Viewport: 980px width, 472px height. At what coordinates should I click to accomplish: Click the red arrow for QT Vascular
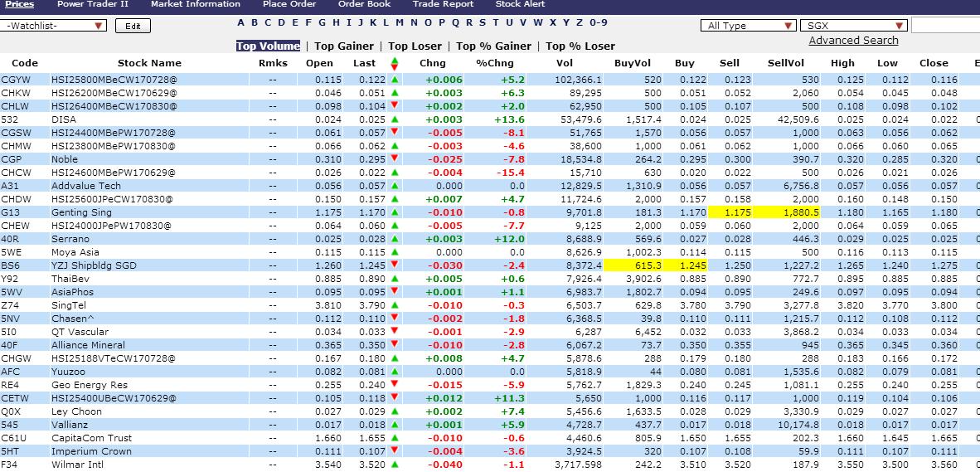point(395,331)
